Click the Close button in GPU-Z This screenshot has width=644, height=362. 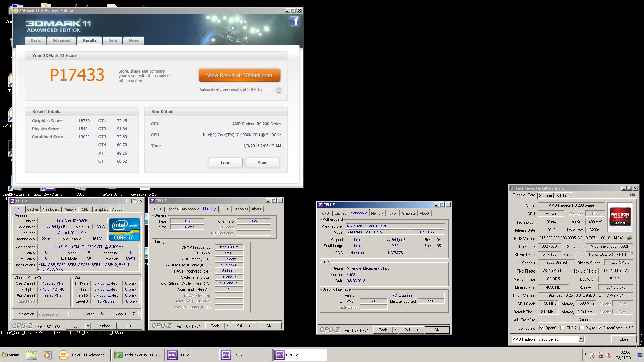coord(624,339)
